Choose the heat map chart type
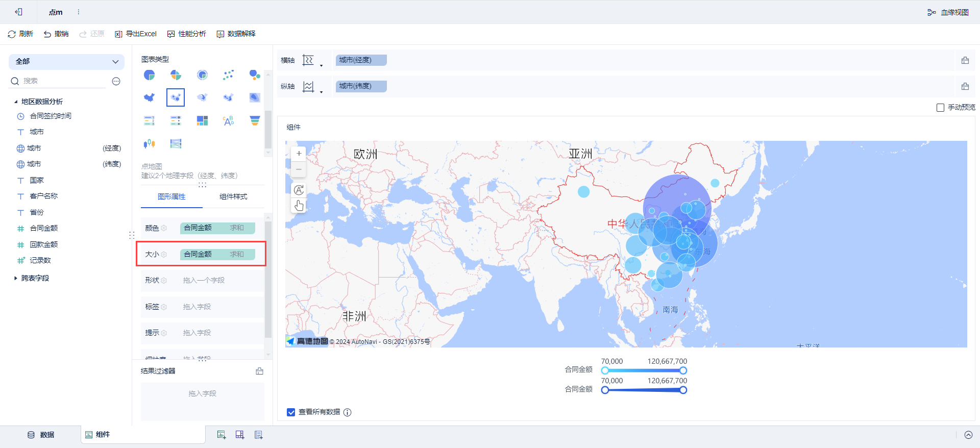This screenshot has height=448, width=980. pos(228,97)
